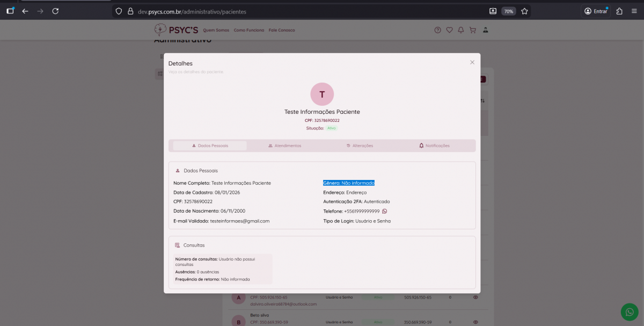Open the Alterações tab
This screenshot has height=326, width=644.
(x=360, y=146)
